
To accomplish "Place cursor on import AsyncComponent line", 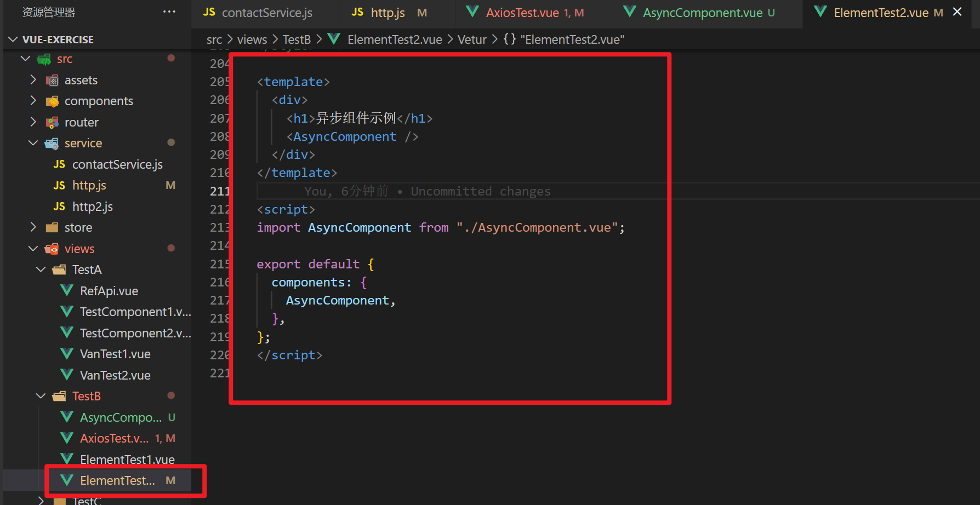I will [441, 227].
